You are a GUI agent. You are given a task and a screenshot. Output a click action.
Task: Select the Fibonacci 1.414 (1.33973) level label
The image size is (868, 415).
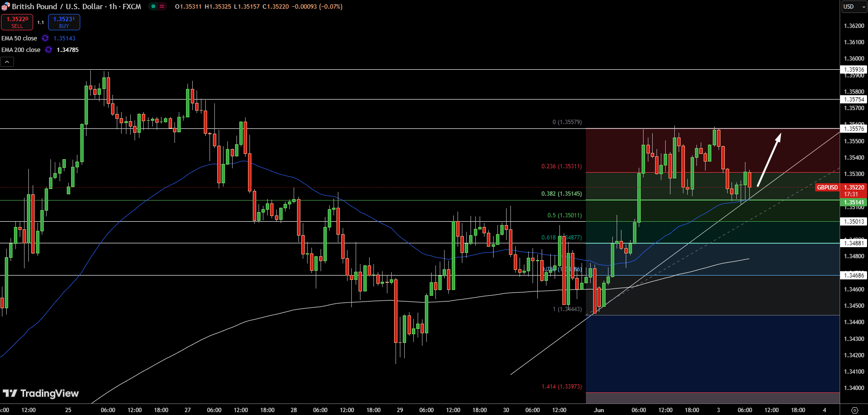point(561,387)
